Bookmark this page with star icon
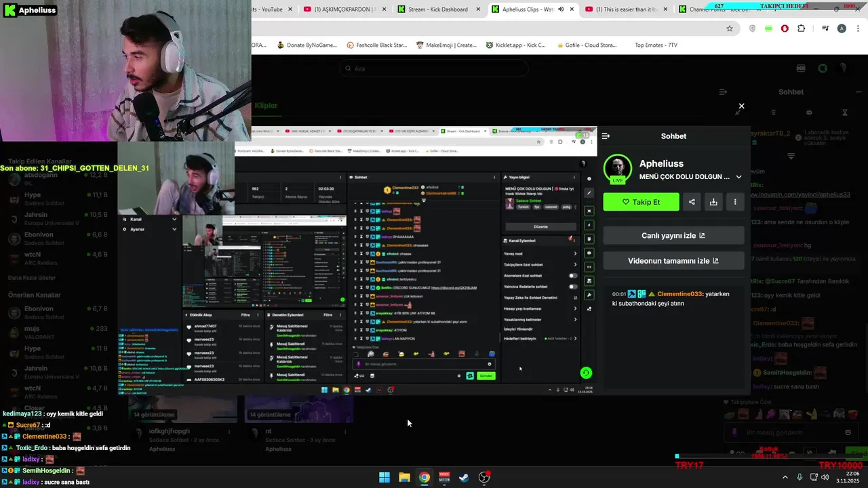The height and width of the screenshot is (488, 868). pos(730,28)
